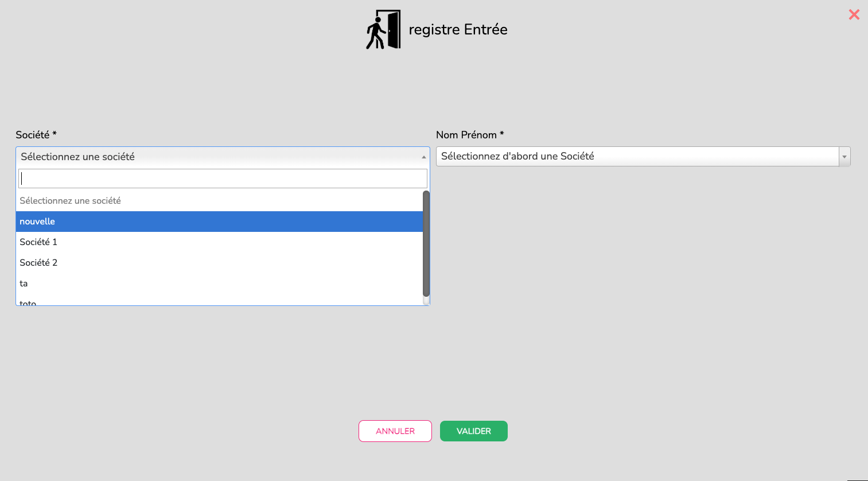Screen dimensions: 868x481
Task: Close the registre Entrée dialog with the red X
Action: pos(854,14)
